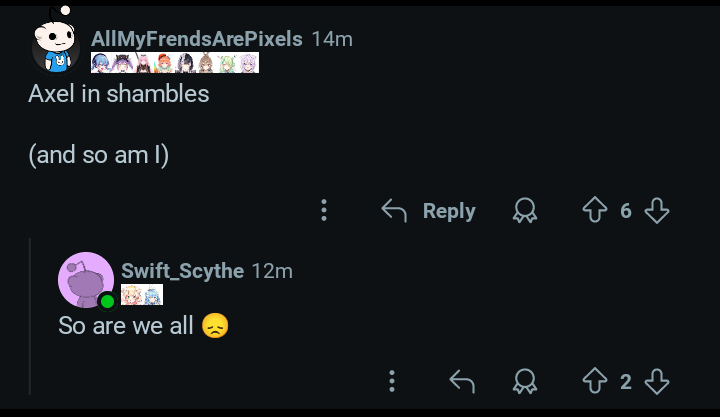The width and height of the screenshot is (720, 417).
Task: Click the 12m timestamp on the reply
Action: (x=272, y=271)
